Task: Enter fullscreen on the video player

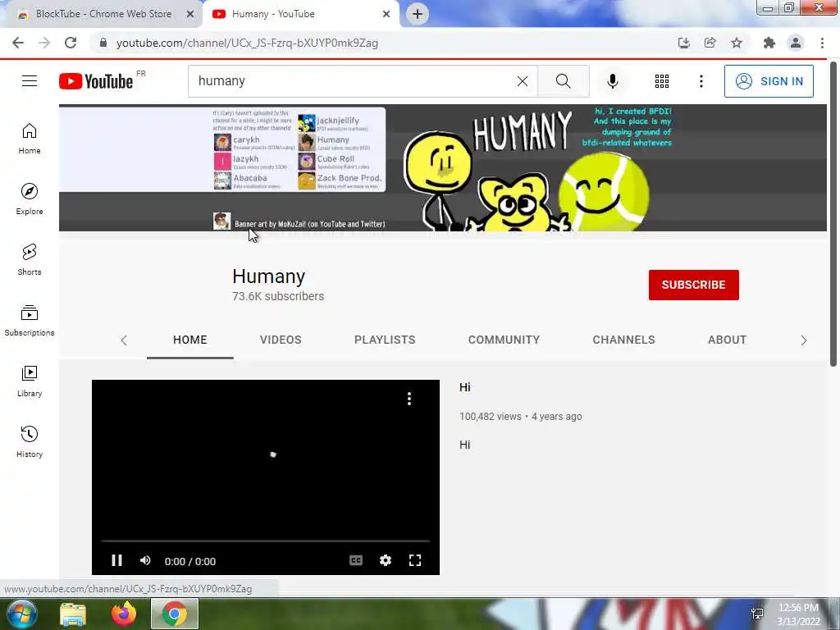Action: (x=415, y=560)
